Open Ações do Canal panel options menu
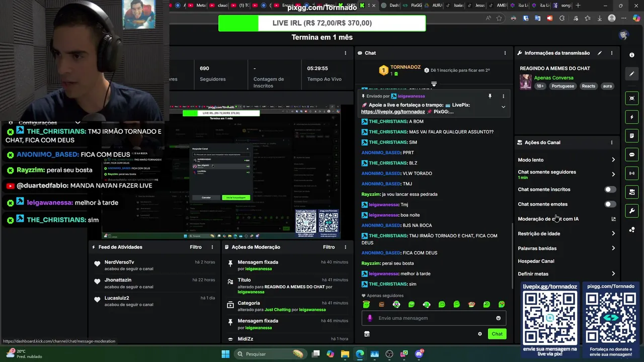Screen dimensions: 644x362 (x=612, y=142)
